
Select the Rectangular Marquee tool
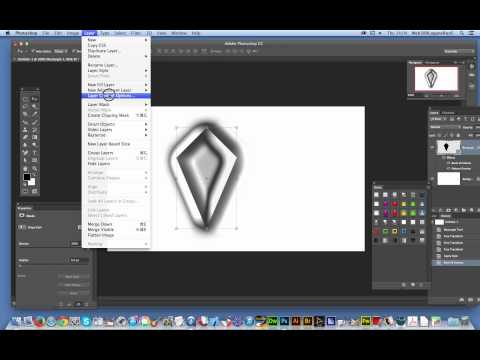click(x=26, y=99)
